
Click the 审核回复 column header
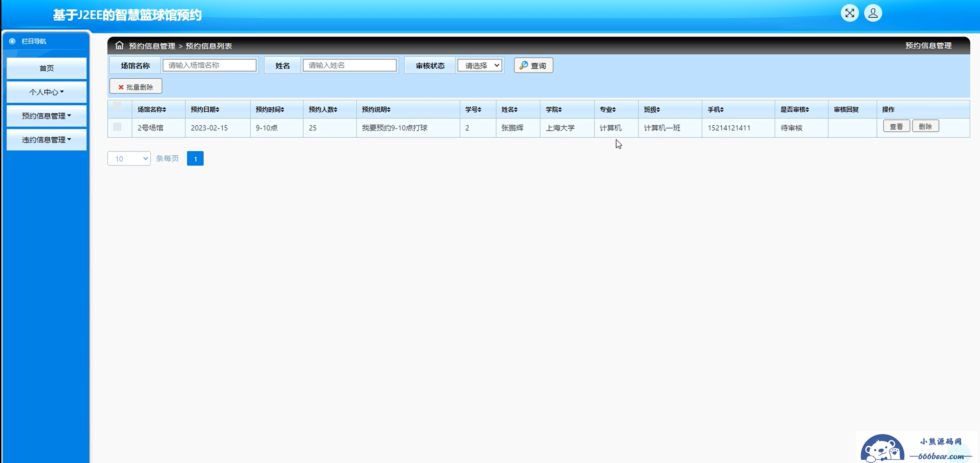[x=846, y=109]
